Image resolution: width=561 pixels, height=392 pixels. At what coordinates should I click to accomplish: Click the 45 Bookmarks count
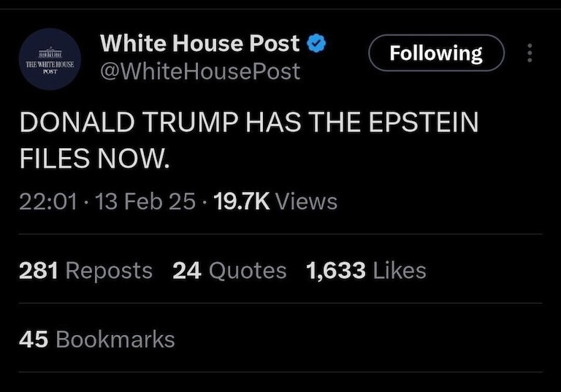(x=97, y=339)
